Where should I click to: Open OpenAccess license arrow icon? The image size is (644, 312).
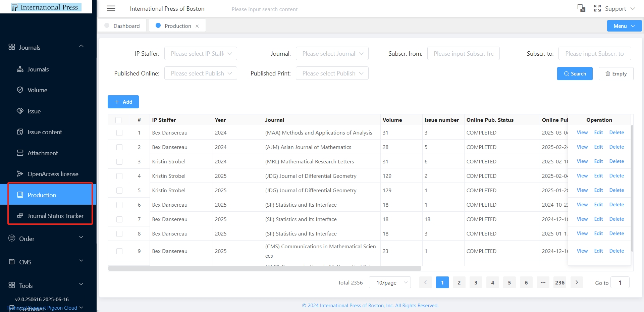pyautogui.click(x=20, y=174)
